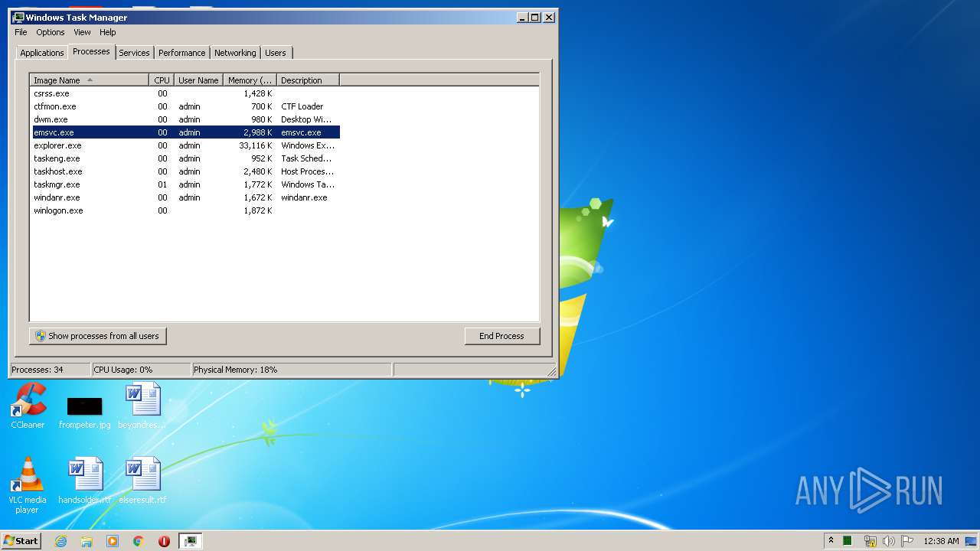Click the Task Manager title bar icon

point(18,17)
